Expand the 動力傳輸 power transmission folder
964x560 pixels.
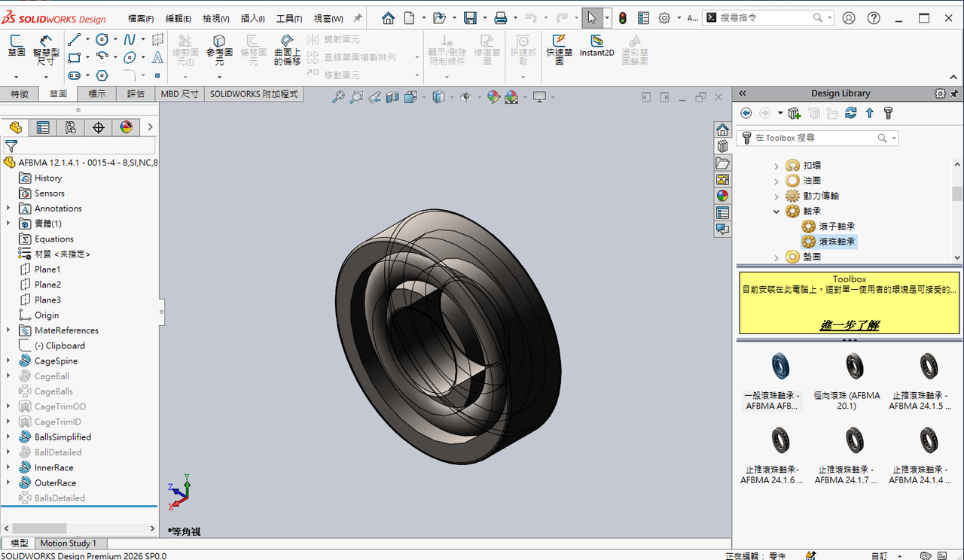click(x=776, y=196)
